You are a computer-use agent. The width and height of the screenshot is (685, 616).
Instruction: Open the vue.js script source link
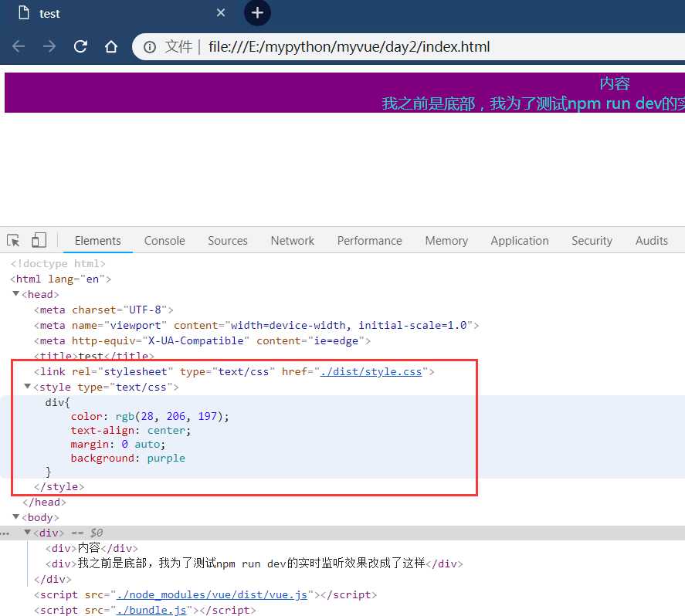212,594
